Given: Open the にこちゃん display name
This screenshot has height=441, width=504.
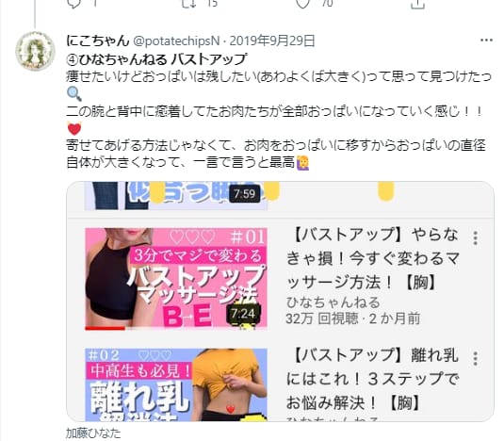Looking at the screenshot, I should tap(97, 41).
